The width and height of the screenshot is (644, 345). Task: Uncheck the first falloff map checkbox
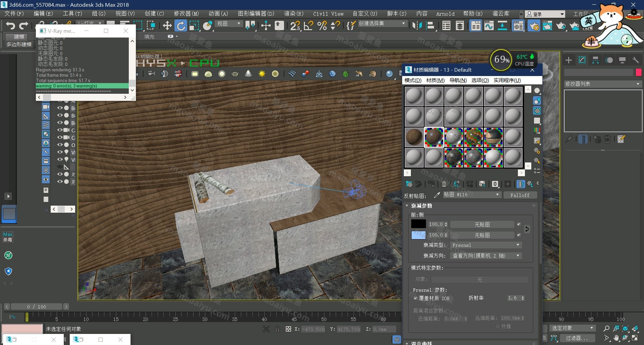[x=519, y=224]
